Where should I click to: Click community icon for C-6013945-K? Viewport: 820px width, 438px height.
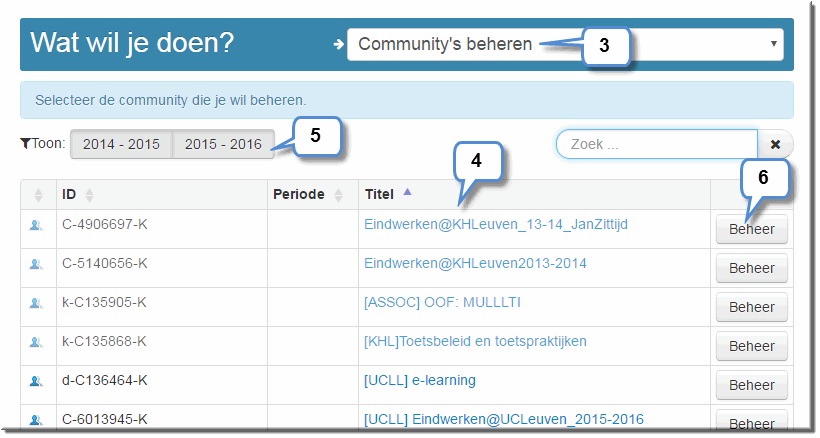click(x=36, y=420)
